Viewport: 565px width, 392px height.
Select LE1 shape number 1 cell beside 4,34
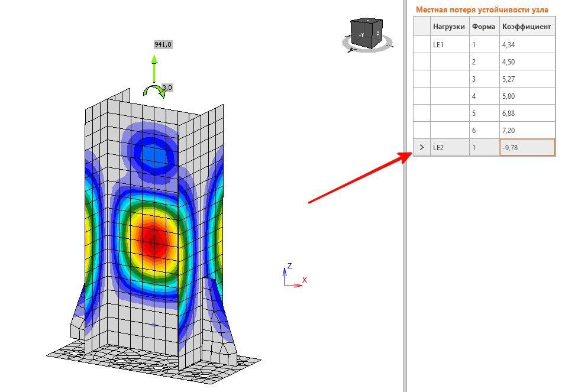485,44
